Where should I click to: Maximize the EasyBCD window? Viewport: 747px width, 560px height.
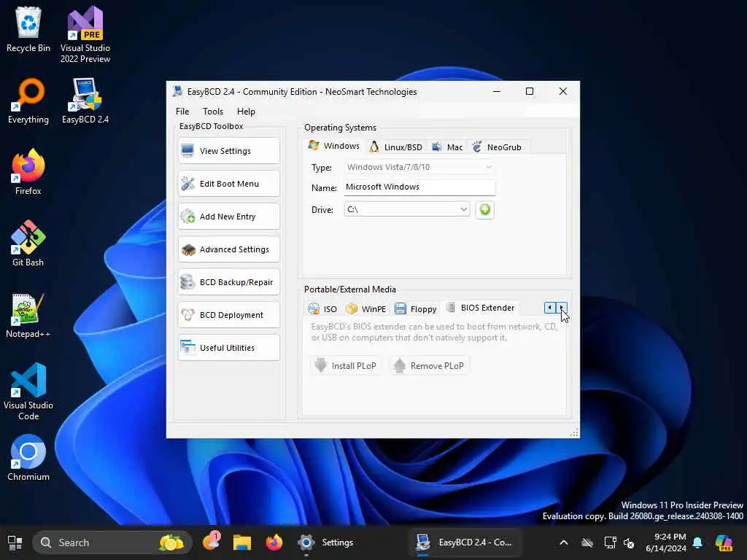point(530,91)
